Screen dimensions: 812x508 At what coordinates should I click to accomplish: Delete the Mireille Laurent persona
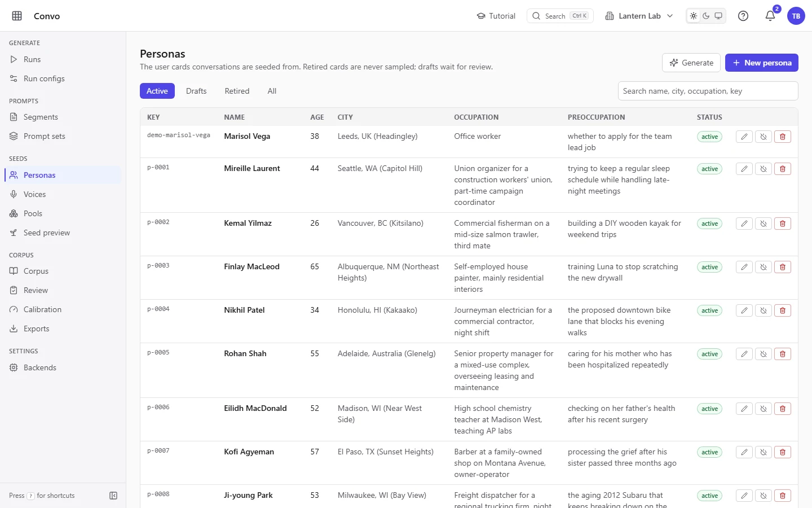pyautogui.click(x=783, y=169)
